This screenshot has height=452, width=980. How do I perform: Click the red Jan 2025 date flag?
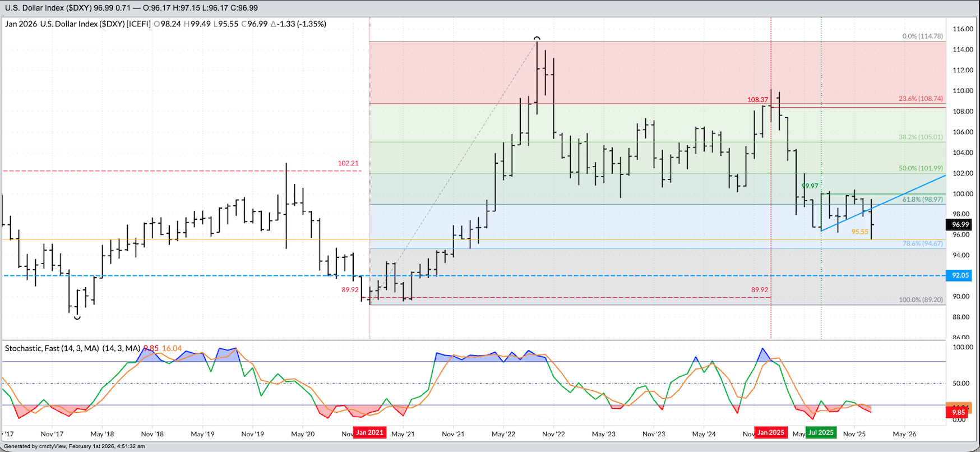pyautogui.click(x=771, y=433)
